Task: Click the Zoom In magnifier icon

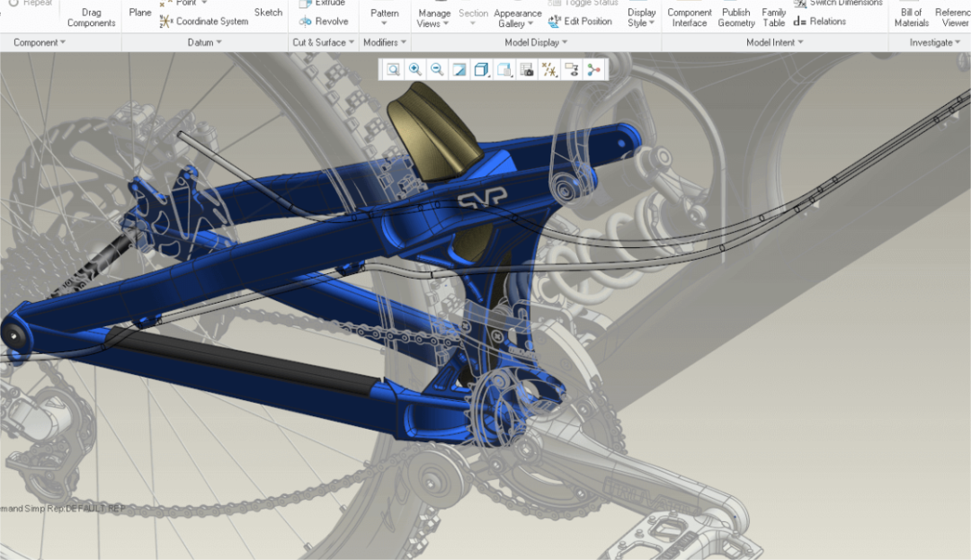Action: coord(414,69)
